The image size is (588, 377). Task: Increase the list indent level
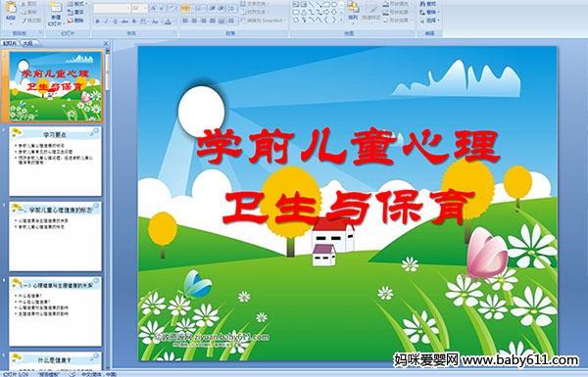point(221,8)
